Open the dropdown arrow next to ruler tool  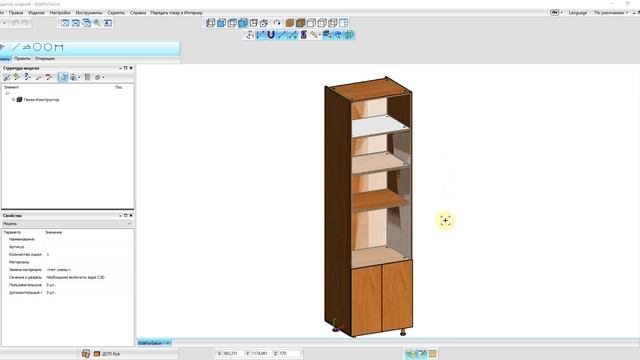(x=320, y=35)
